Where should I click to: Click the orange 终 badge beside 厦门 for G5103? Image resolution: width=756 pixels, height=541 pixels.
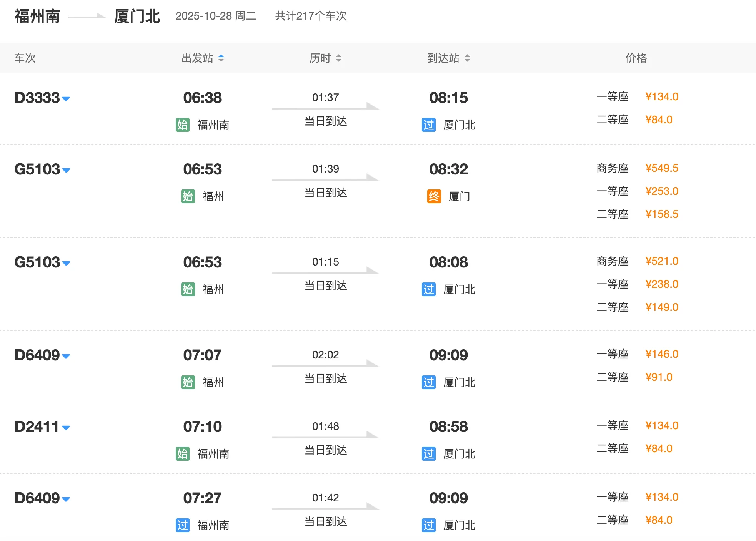pyautogui.click(x=433, y=196)
